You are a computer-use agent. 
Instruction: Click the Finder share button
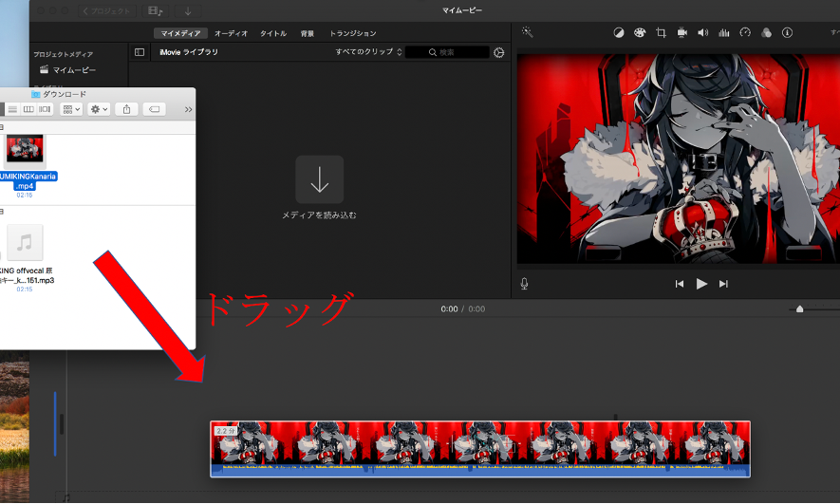[x=126, y=109]
